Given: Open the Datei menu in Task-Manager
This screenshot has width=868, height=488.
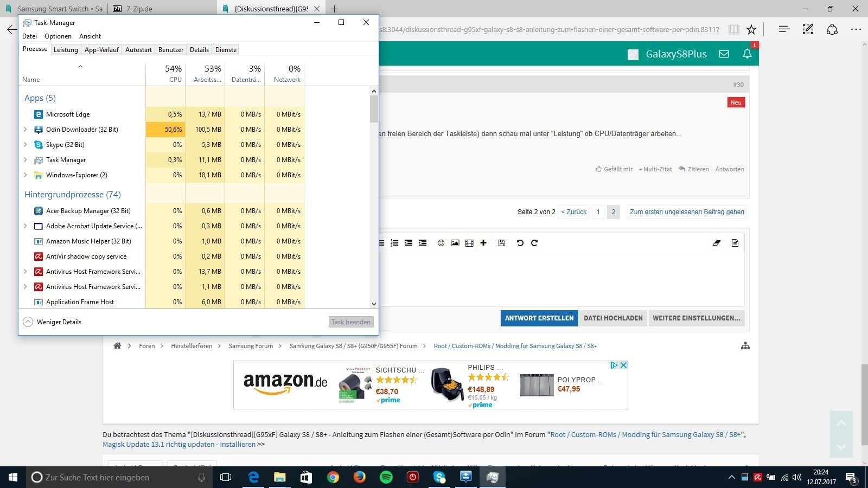Looking at the screenshot, I should pos(30,36).
